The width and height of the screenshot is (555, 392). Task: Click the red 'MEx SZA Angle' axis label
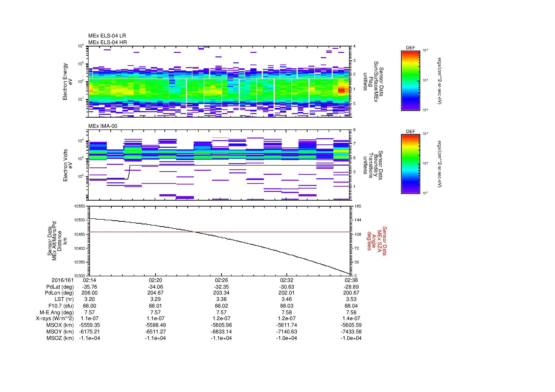point(377,241)
